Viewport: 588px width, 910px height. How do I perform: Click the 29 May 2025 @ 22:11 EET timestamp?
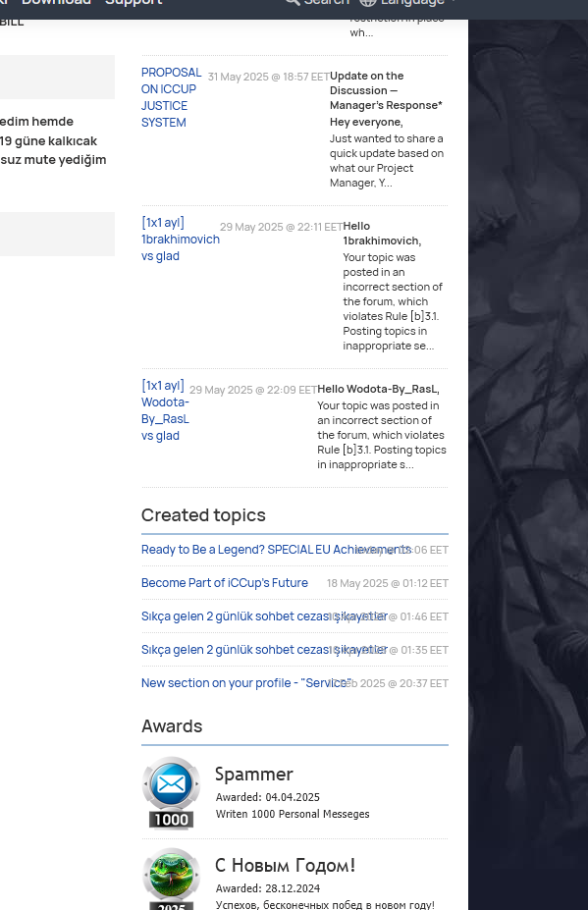point(282,227)
